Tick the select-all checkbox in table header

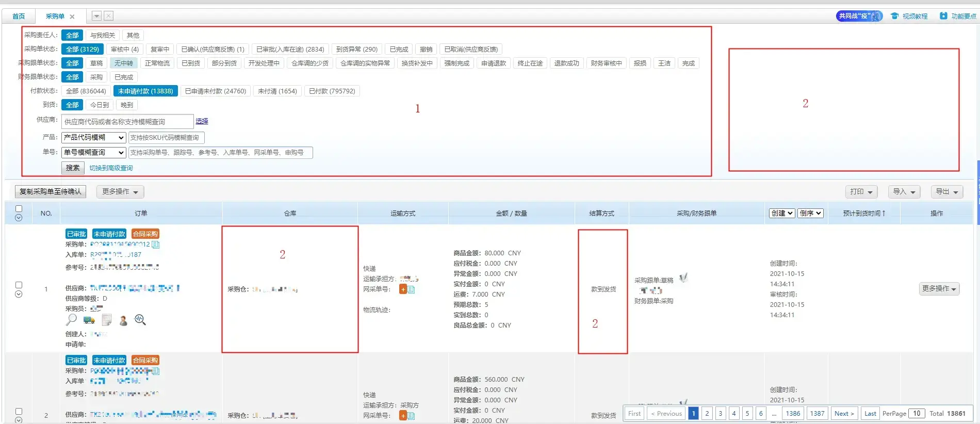tap(19, 208)
